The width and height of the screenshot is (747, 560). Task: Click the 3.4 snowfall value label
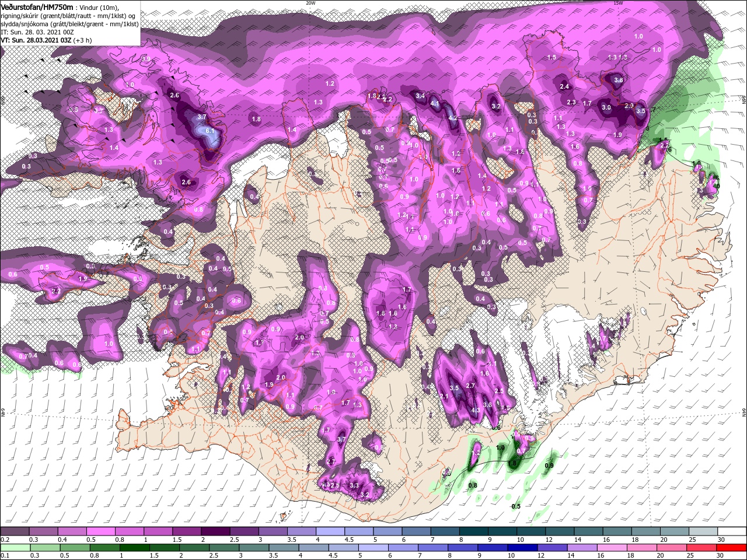(420, 95)
